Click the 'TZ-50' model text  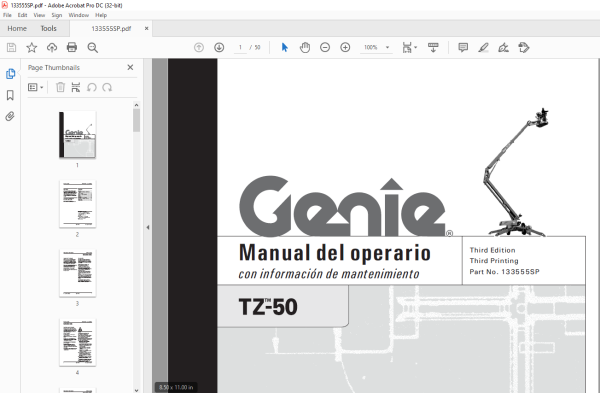pyautogui.click(x=268, y=307)
